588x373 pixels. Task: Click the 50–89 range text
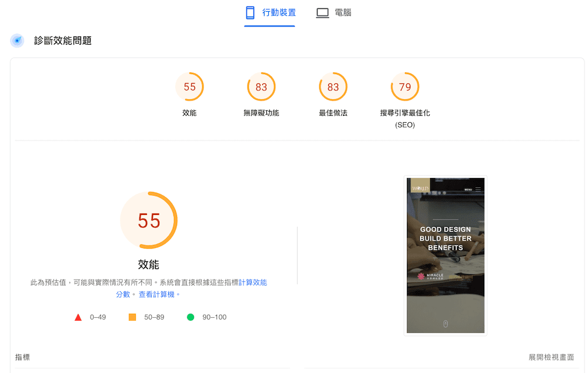coord(154,317)
